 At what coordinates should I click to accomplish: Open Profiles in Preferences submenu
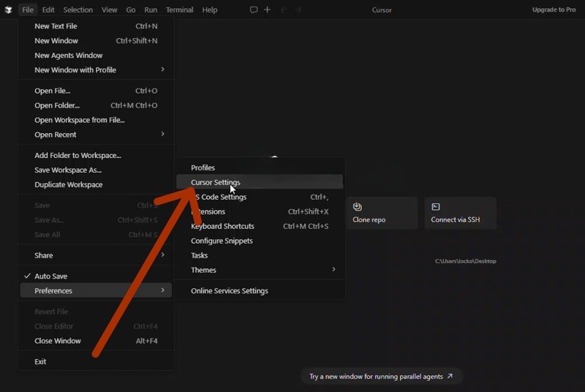click(260, 167)
